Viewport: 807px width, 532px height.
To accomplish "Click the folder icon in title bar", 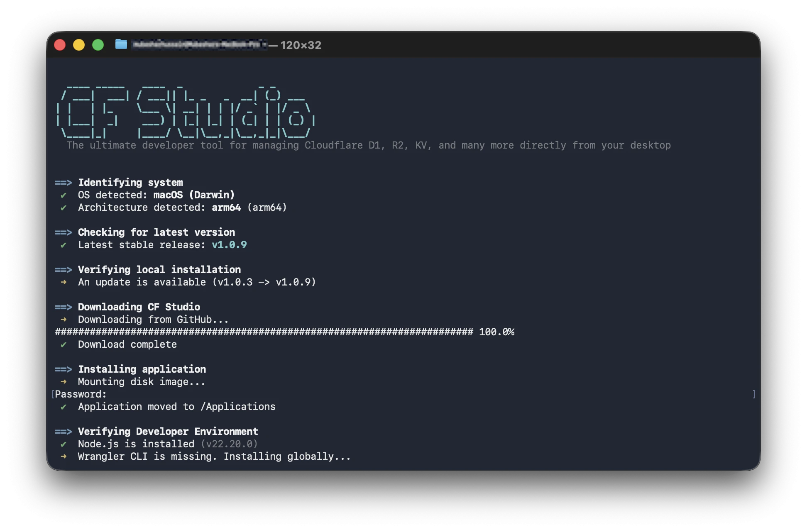I will tap(121, 44).
